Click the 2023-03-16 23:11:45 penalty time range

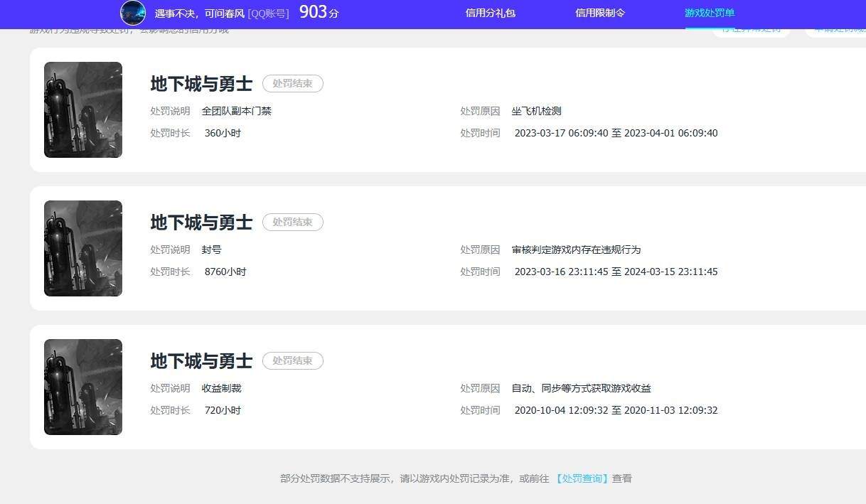point(616,272)
